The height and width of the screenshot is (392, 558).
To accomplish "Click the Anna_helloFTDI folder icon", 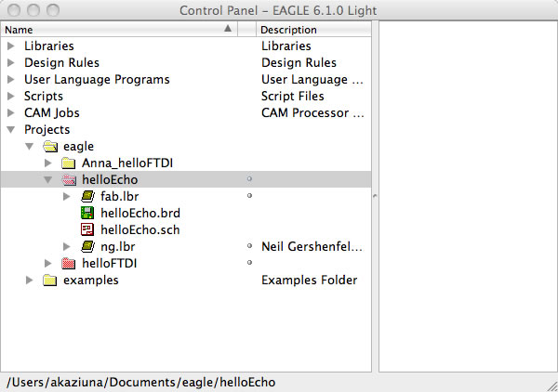I will pos(68,163).
